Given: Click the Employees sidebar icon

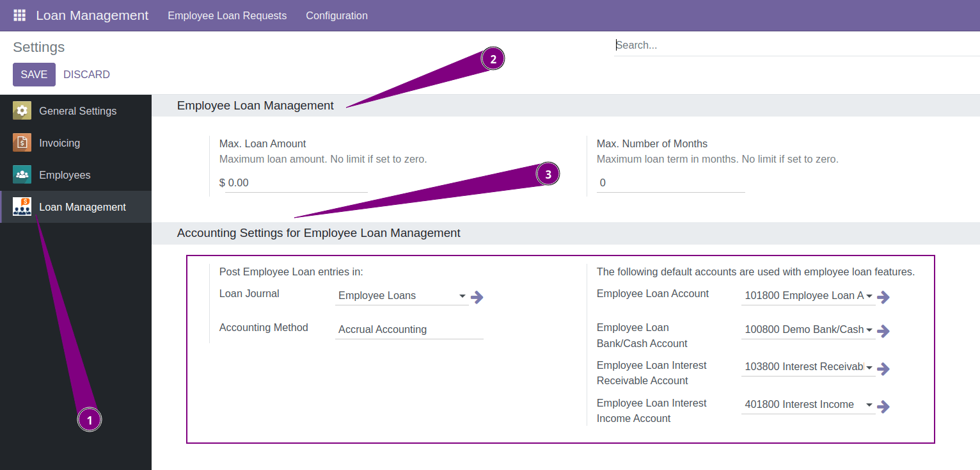Looking at the screenshot, I should coord(21,174).
